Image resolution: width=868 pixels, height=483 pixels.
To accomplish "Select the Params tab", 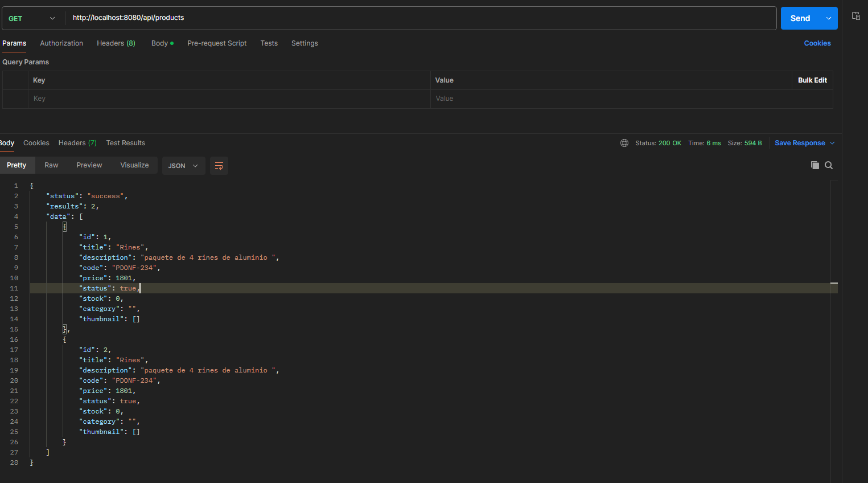I will pyautogui.click(x=14, y=43).
